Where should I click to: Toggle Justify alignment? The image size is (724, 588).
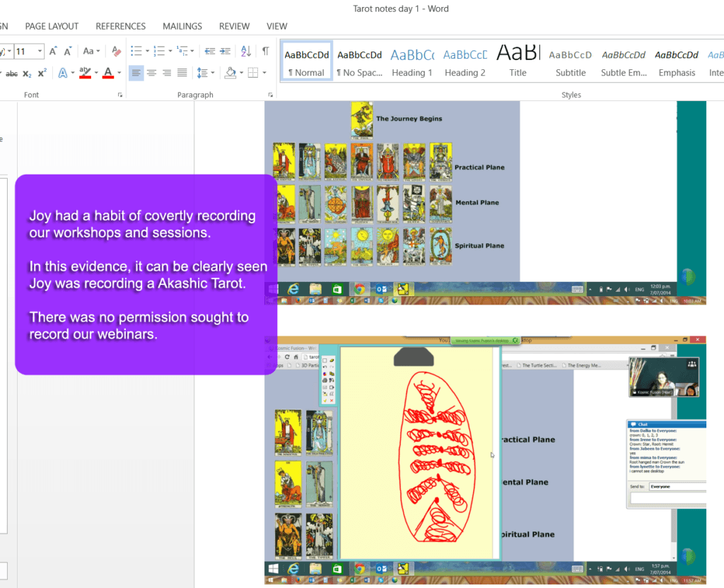tap(182, 73)
